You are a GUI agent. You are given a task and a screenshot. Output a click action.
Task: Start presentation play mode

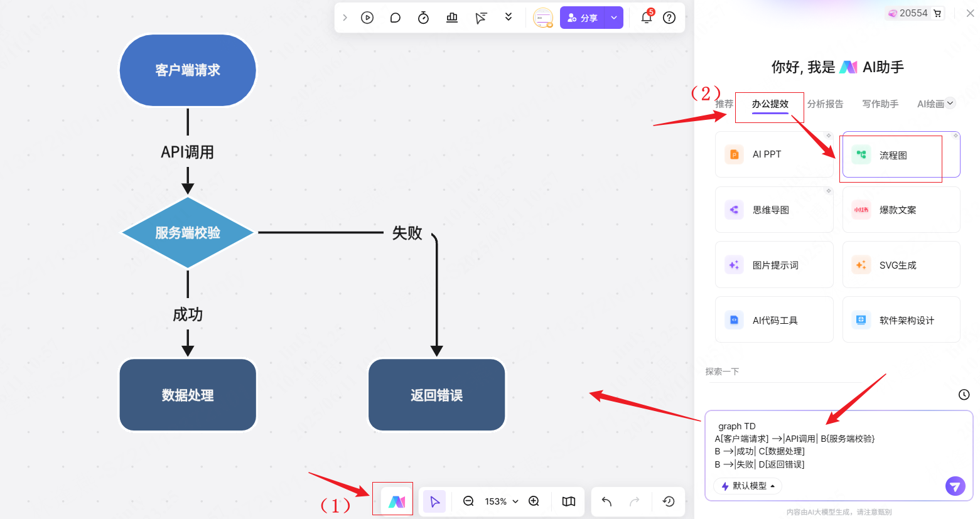367,17
